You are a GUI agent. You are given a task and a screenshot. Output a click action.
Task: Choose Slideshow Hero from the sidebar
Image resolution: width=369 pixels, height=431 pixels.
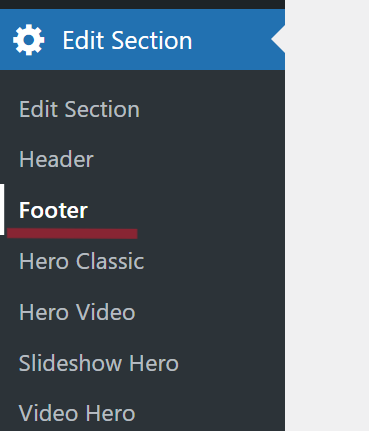pos(99,363)
